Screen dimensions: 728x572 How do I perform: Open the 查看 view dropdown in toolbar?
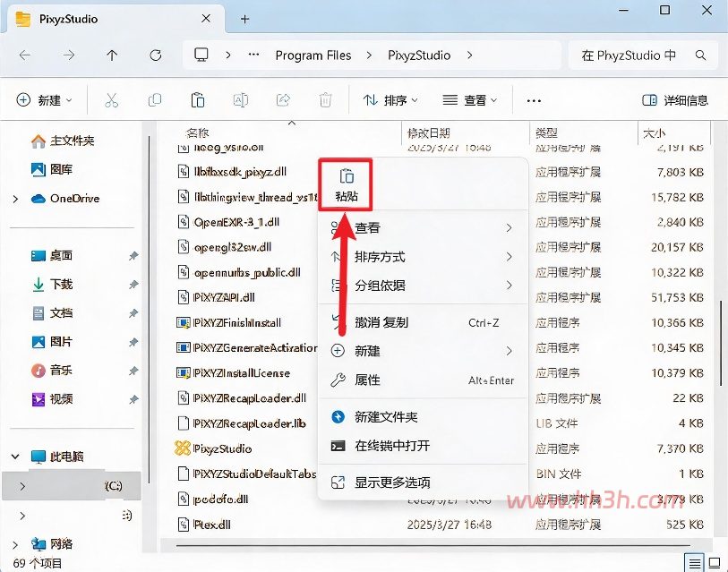pos(469,100)
